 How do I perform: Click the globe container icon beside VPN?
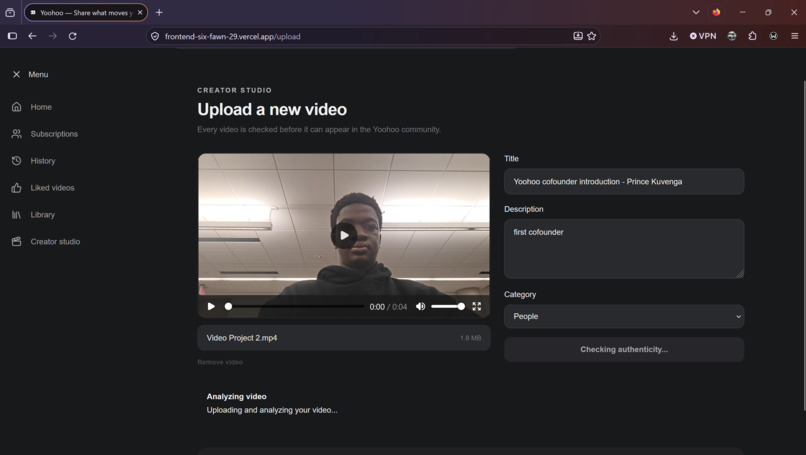[x=732, y=36]
